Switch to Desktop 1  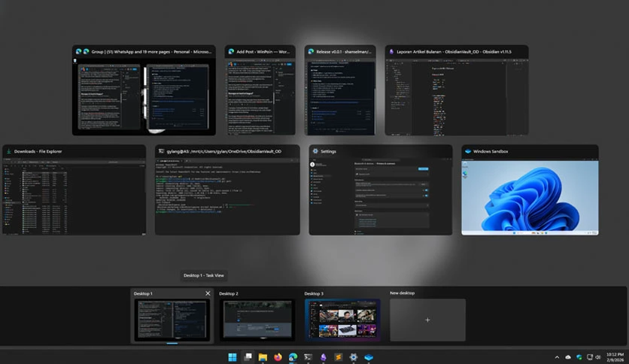click(x=172, y=320)
